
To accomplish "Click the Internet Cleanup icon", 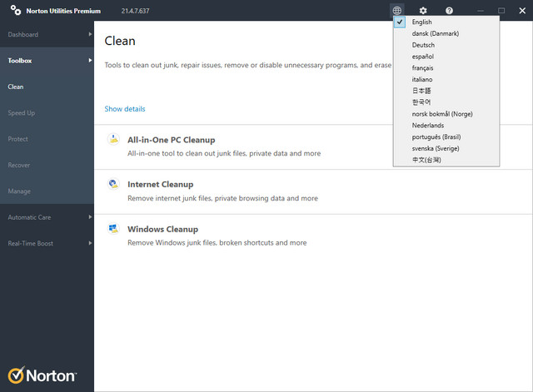I will 113,185.
